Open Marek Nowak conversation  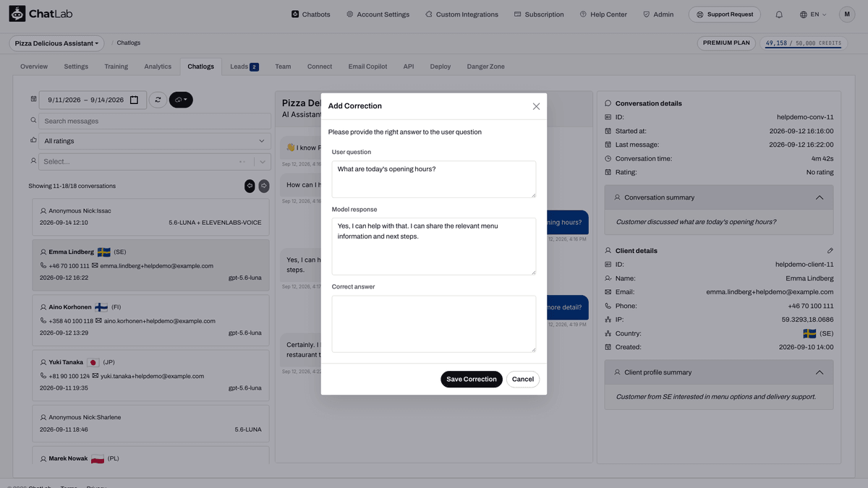[x=150, y=455]
